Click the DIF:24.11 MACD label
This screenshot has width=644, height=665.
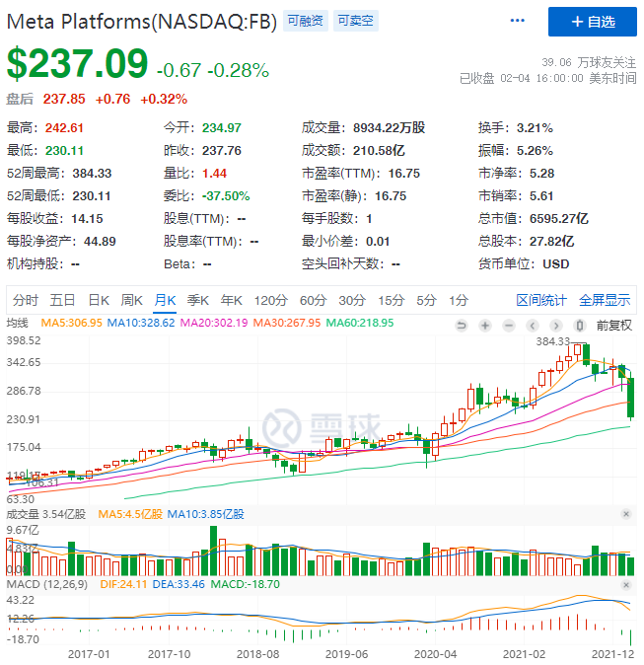[x=123, y=584]
